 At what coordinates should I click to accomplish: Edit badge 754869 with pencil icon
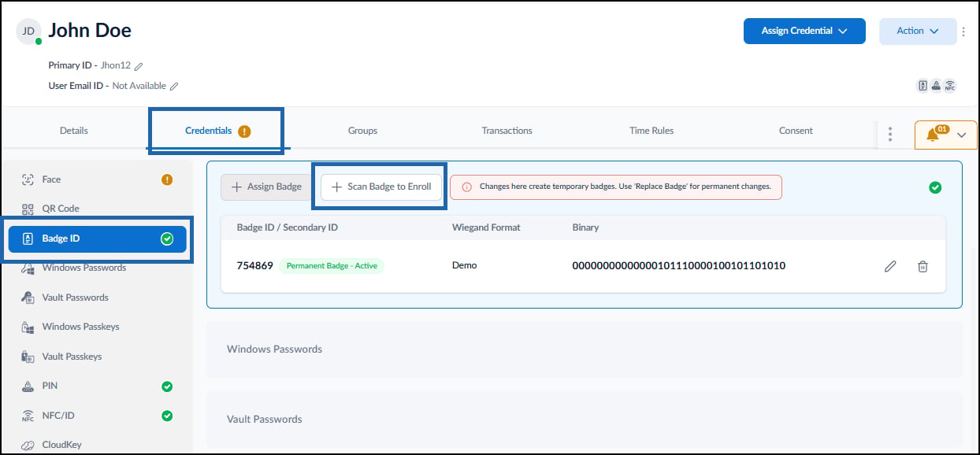890,266
